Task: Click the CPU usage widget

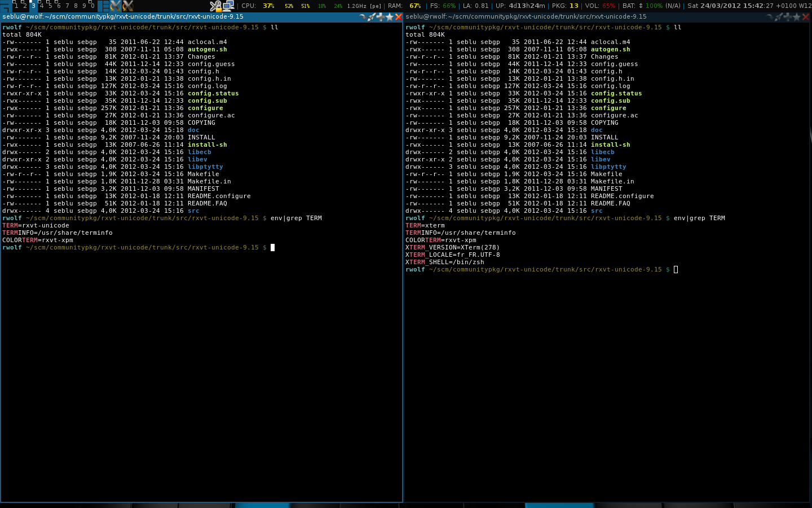Action: click(258, 6)
